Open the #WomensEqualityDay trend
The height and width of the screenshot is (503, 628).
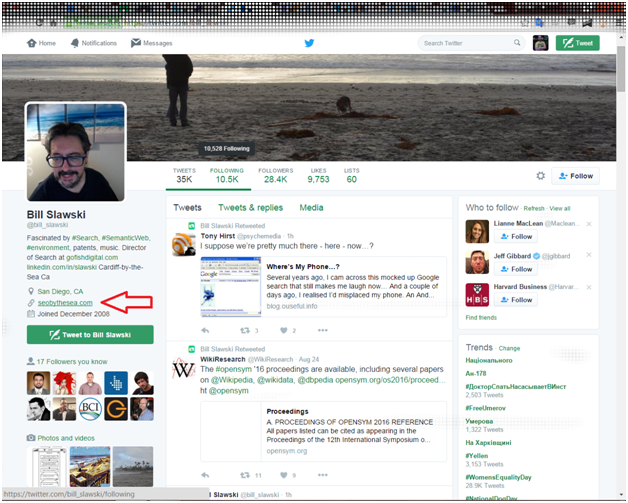pyautogui.click(x=498, y=477)
